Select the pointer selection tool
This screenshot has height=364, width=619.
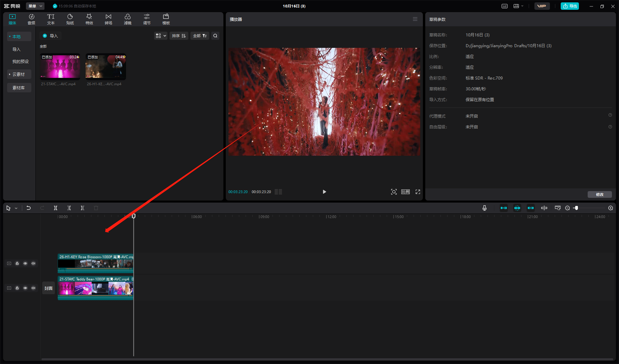[8, 208]
